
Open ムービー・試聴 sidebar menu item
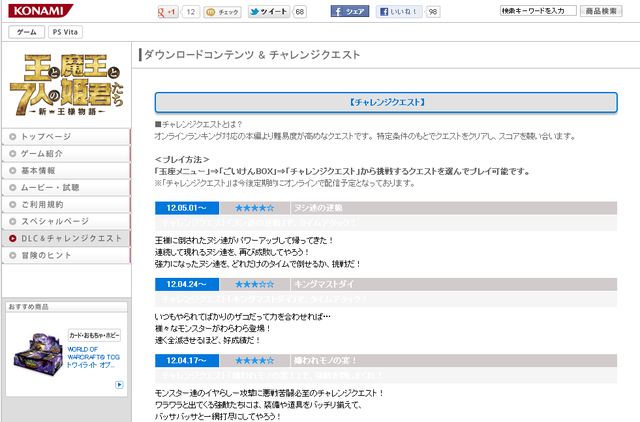click(x=66, y=187)
